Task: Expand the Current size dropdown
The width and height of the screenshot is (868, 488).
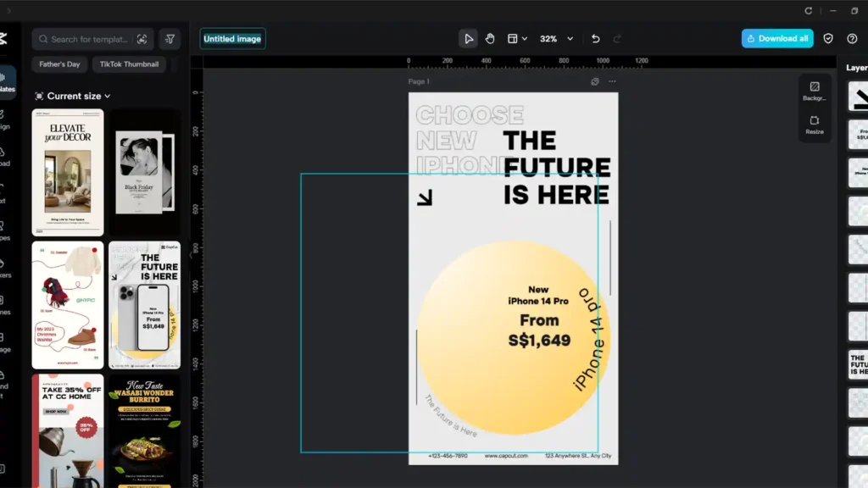Action: [73, 97]
